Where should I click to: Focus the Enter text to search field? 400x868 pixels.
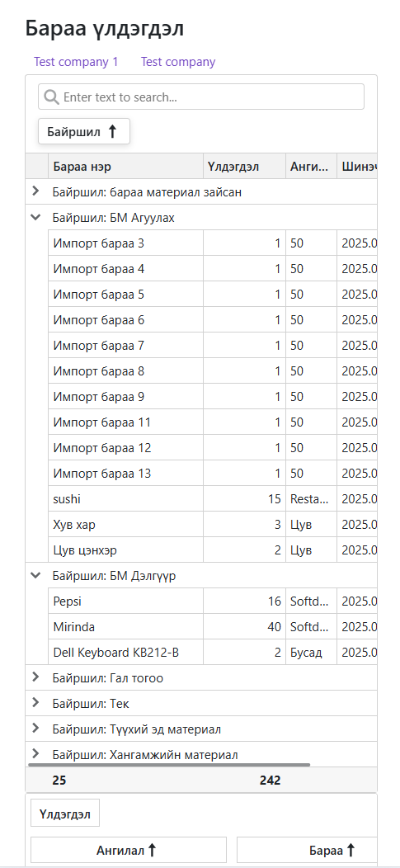point(201,97)
